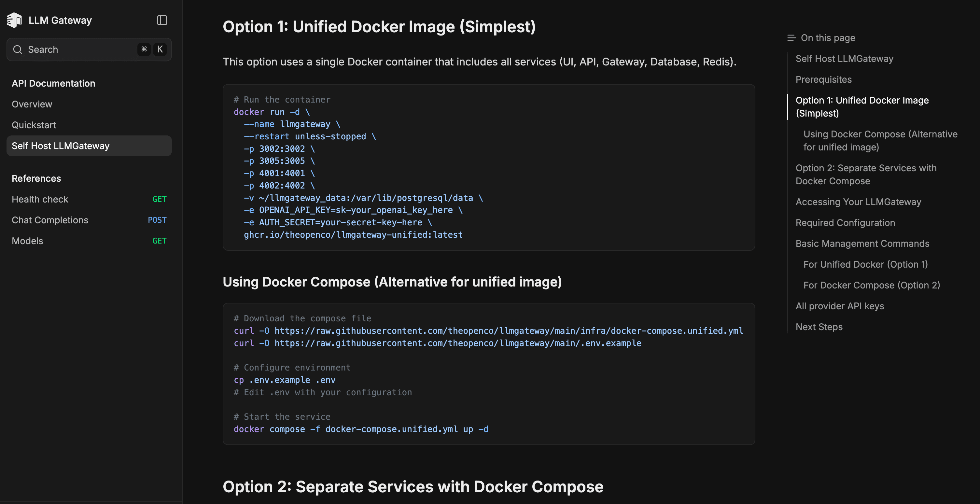The width and height of the screenshot is (980, 504).
Task: Jump to the Next Steps section
Action: point(819,327)
